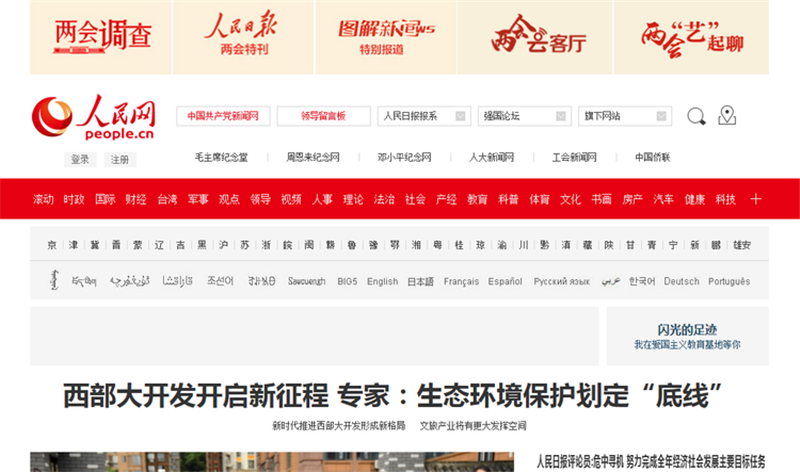This screenshot has width=800, height=472.
Task: Open the Arabic language version link
Action: (610, 281)
